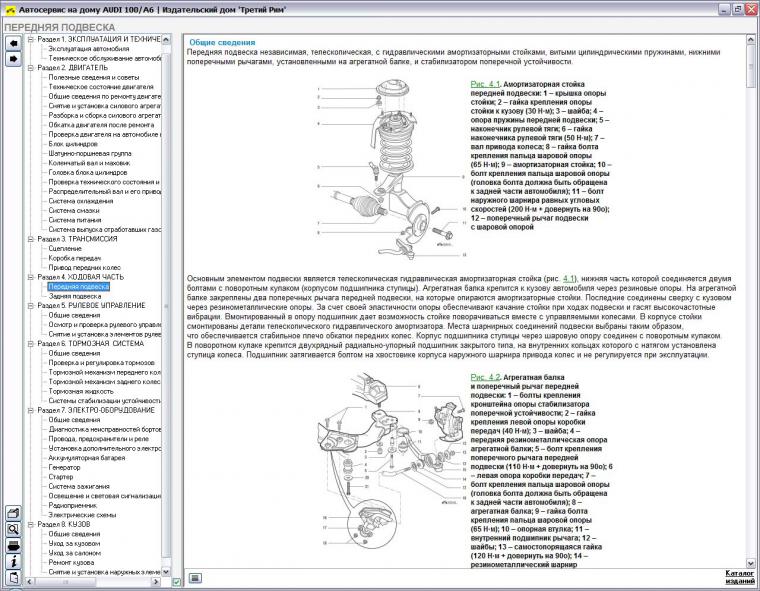Select Эксплуатация автомобиля tree item

(x=89, y=48)
